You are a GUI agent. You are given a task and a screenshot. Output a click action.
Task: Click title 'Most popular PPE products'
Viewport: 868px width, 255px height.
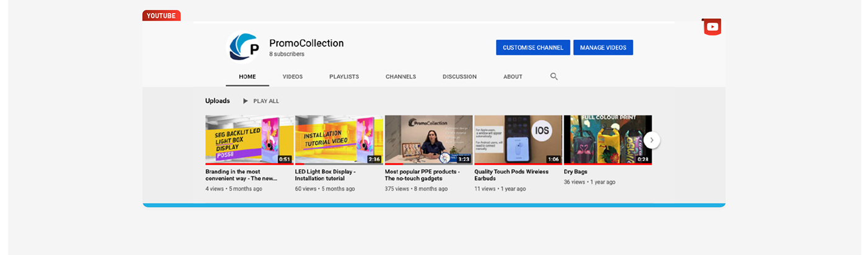(x=422, y=175)
